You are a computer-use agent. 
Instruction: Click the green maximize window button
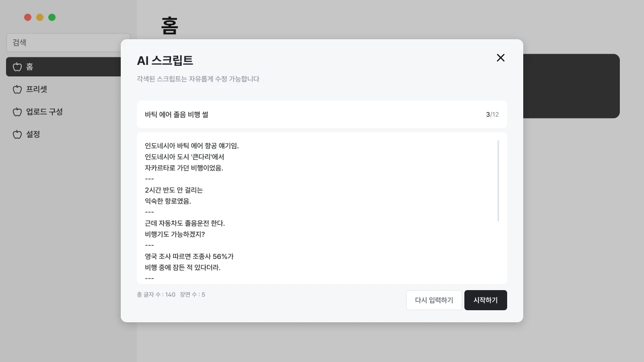click(52, 18)
